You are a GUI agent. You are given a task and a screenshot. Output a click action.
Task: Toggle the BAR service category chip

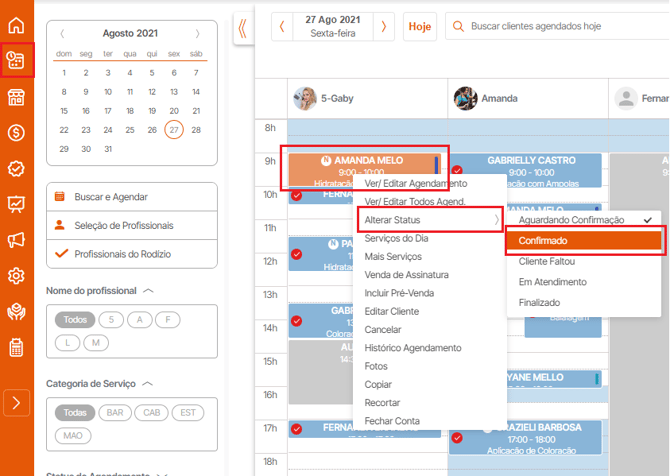(115, 413)
